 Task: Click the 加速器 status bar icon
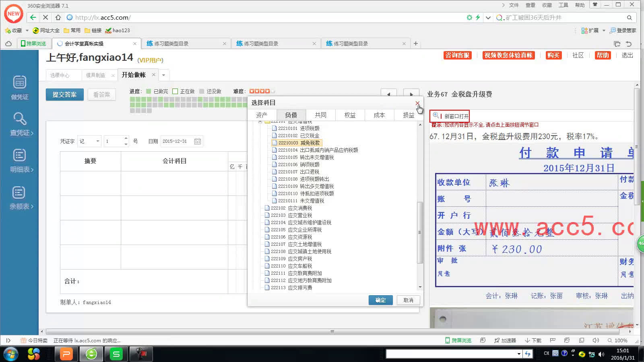505,340
